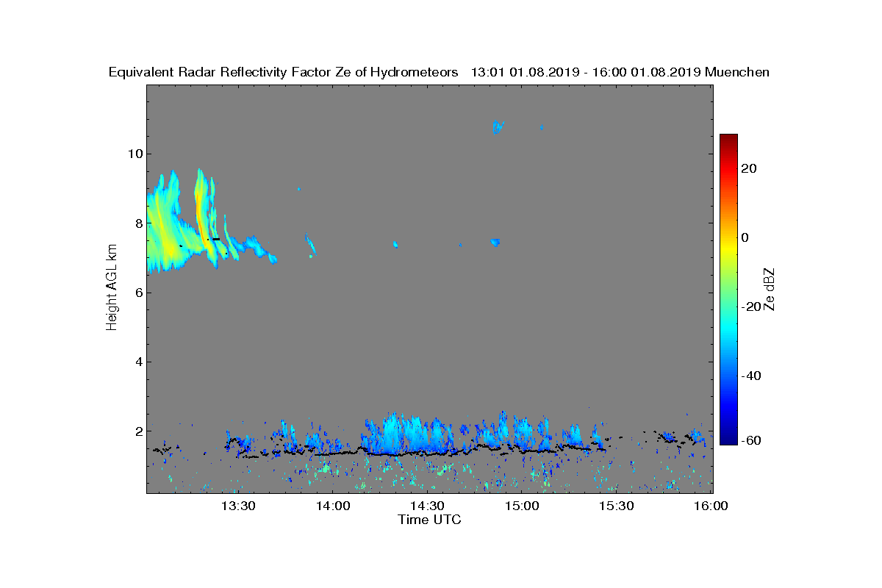The height and width of the screenshot is (588, 882).
Task: Click the 14:00 time tick label
Action: 331,506
